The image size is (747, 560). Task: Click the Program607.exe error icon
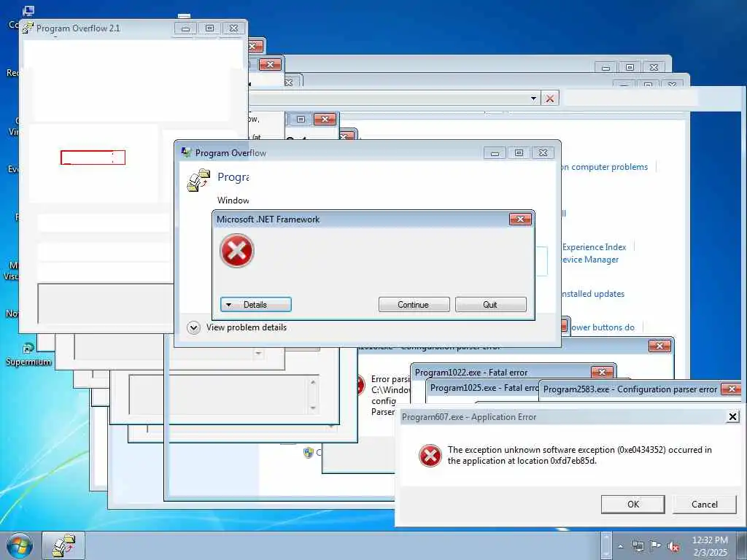[430, 456]
